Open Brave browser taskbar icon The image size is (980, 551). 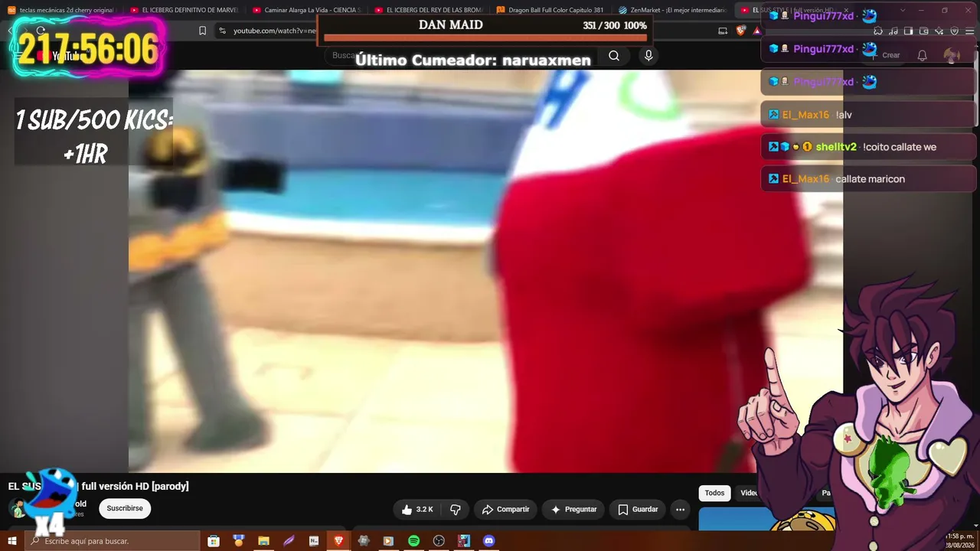click(x=338, y=541)
